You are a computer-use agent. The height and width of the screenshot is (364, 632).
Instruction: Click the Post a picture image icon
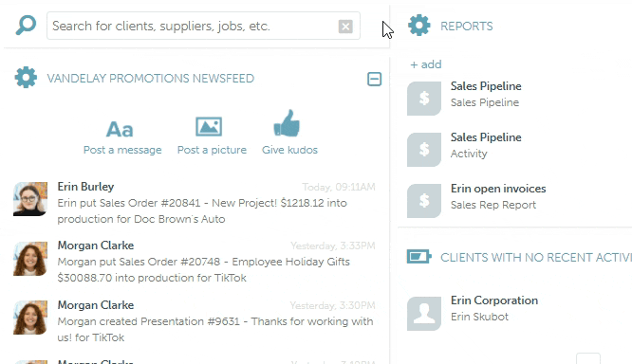209,127
